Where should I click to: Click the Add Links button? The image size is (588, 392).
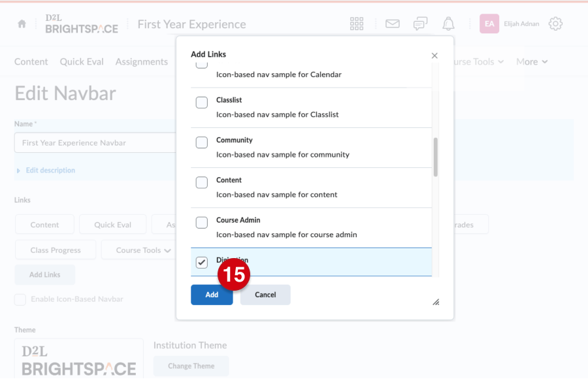point(44,274)
